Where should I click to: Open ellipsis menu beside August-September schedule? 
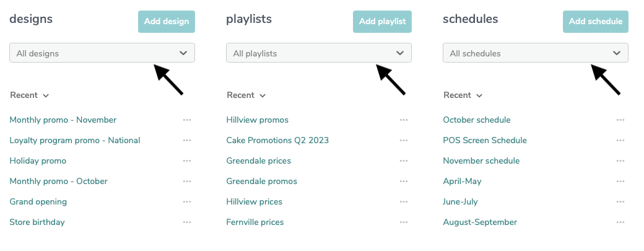[x=620, y=222]
